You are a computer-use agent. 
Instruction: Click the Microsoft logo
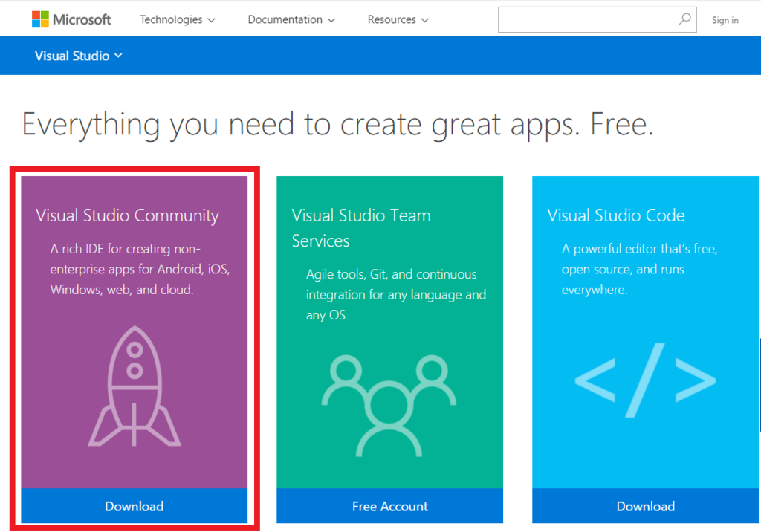pos(71,19)
